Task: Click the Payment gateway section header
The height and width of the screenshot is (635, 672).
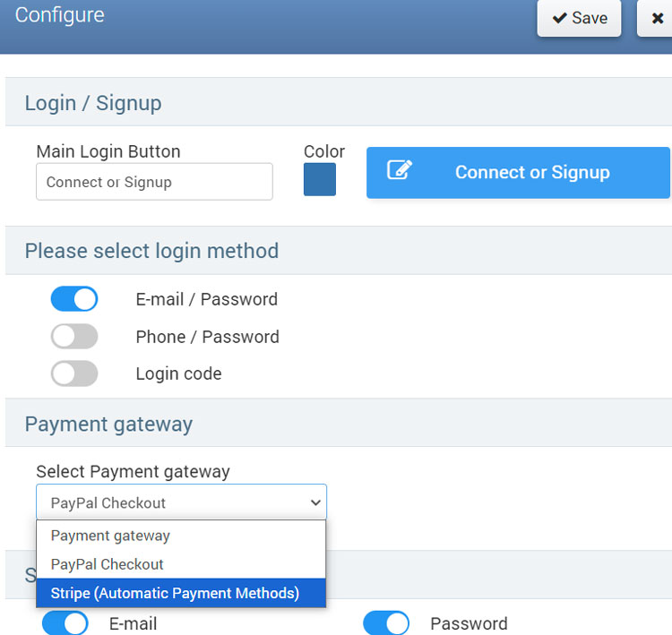Action: pos(108,424)
